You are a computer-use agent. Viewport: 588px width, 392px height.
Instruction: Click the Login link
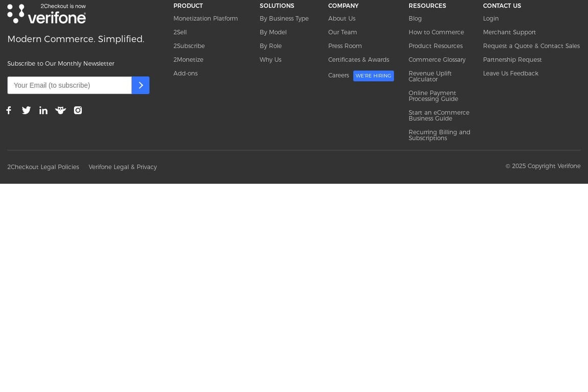coord(491,18)
